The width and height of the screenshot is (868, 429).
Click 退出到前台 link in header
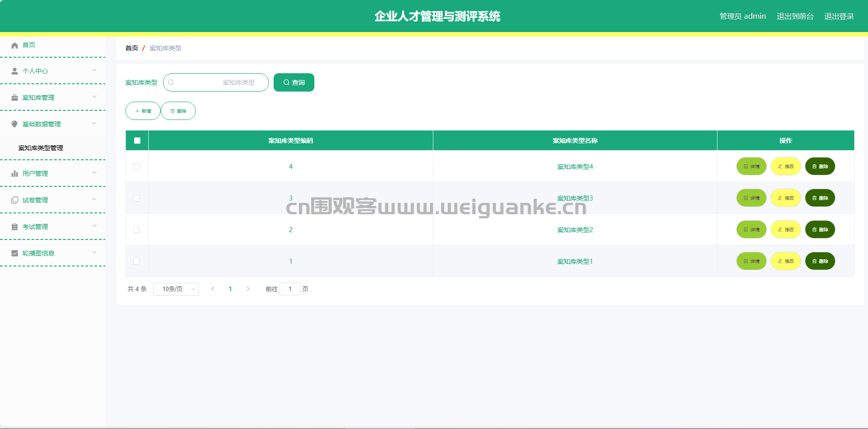click(795, 16)
